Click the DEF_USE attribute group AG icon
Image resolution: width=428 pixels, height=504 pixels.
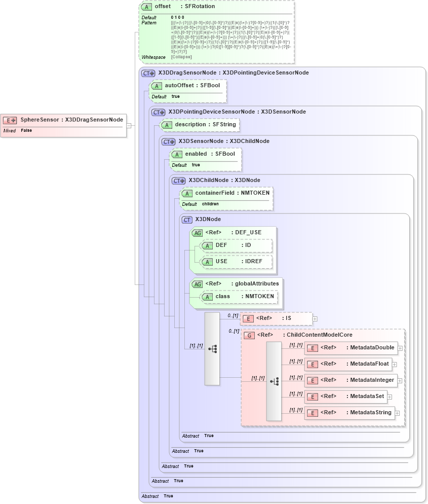point(197,233)
